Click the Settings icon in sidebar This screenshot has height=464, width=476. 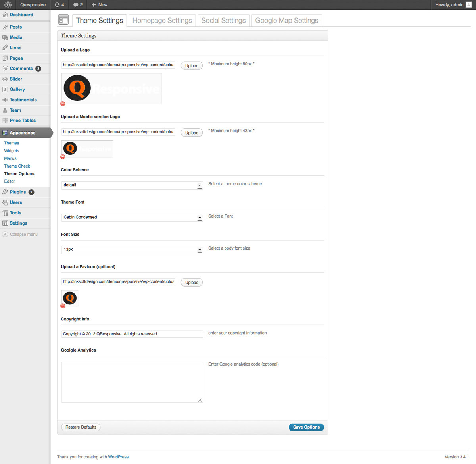tap(5, 223)
